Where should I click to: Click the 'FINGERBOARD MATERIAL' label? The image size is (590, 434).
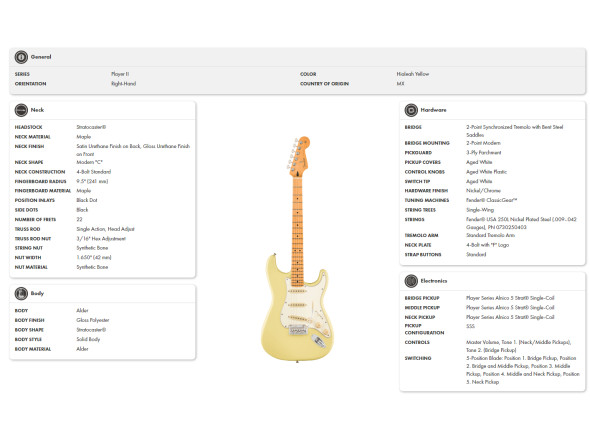[43, 191]
